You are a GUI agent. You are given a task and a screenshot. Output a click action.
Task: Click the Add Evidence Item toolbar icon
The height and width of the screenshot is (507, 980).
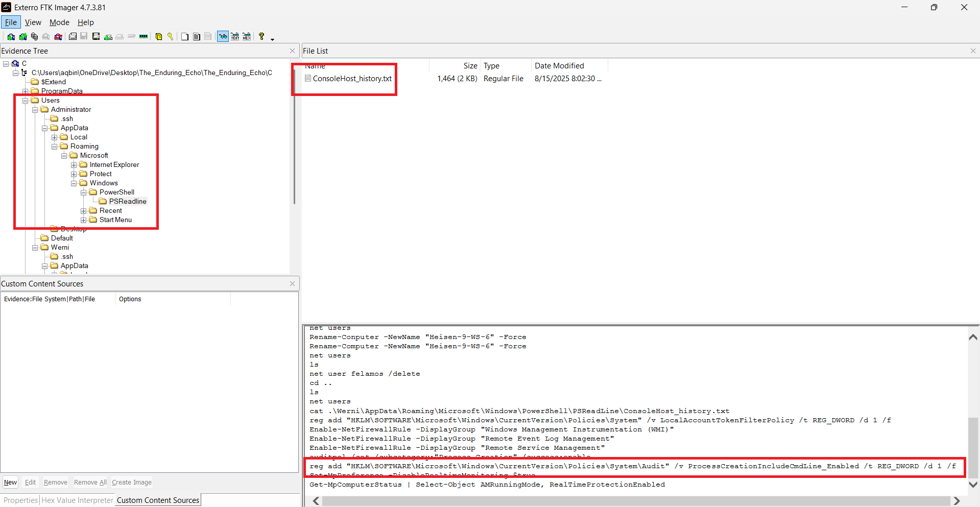click(11, 37)
